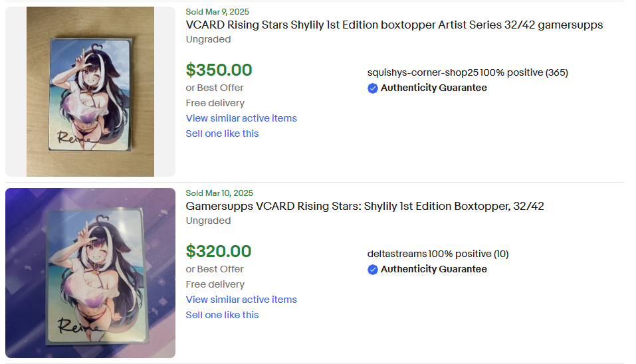The image size is (636, 364).
Task: Click the seller name squishys-corner-shop25
Action: click(423, 73)
